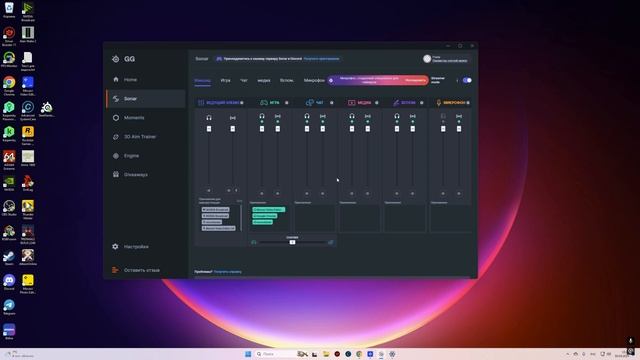
Task: Click the ChatMix balance slider handle
Action: click(x=292, y=242)
